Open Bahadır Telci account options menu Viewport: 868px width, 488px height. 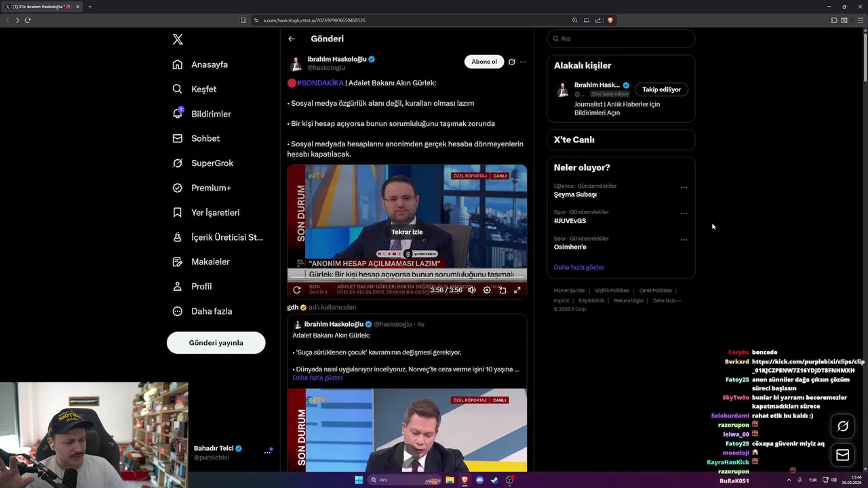(267, 452)
